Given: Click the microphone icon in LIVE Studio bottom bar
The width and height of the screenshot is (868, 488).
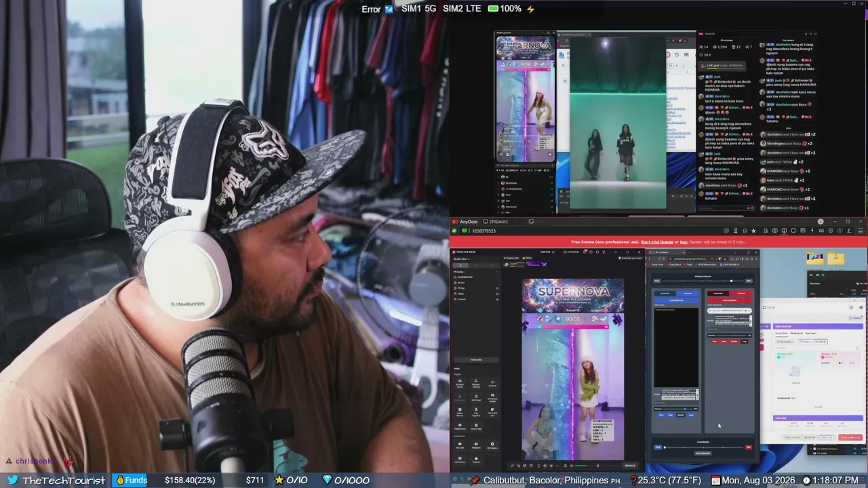Looking at the screenshot, I should (x=597, y=466).
